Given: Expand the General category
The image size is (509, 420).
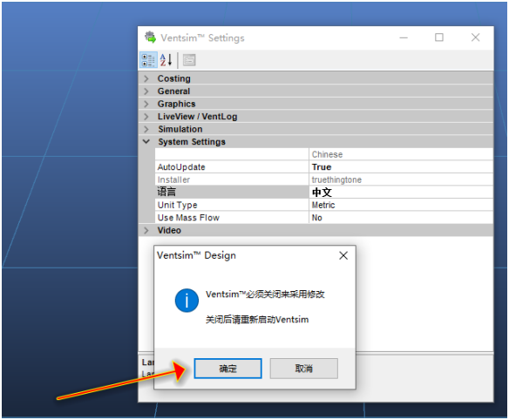Looking at the screenshot, I should point(146,91).
